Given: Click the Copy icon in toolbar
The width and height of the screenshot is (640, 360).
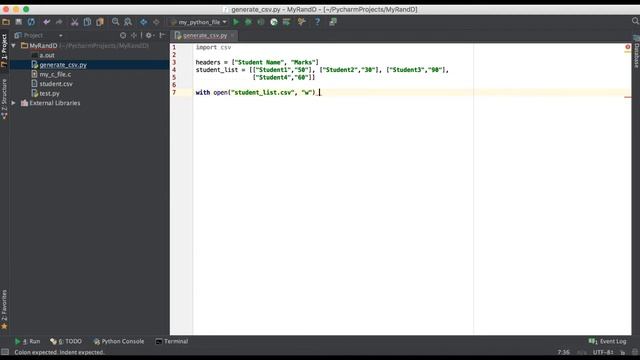Looking at the screenshot, I should point(87,22).
